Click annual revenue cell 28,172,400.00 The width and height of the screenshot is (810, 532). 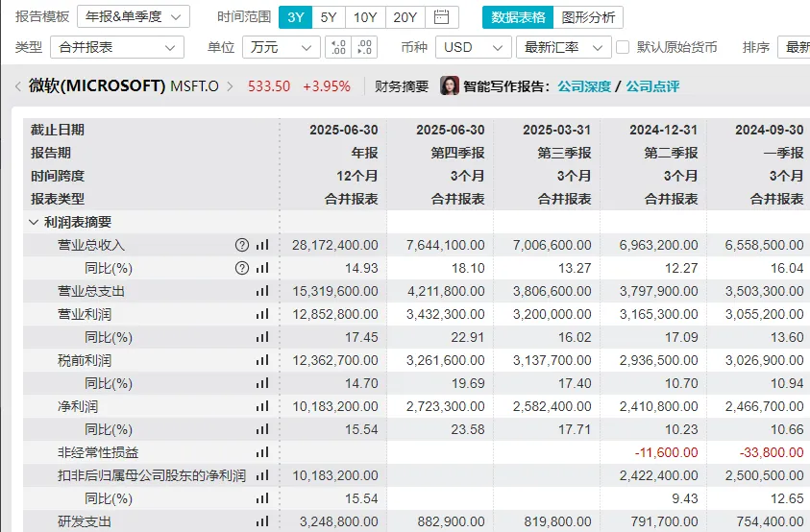coord(335,245)
